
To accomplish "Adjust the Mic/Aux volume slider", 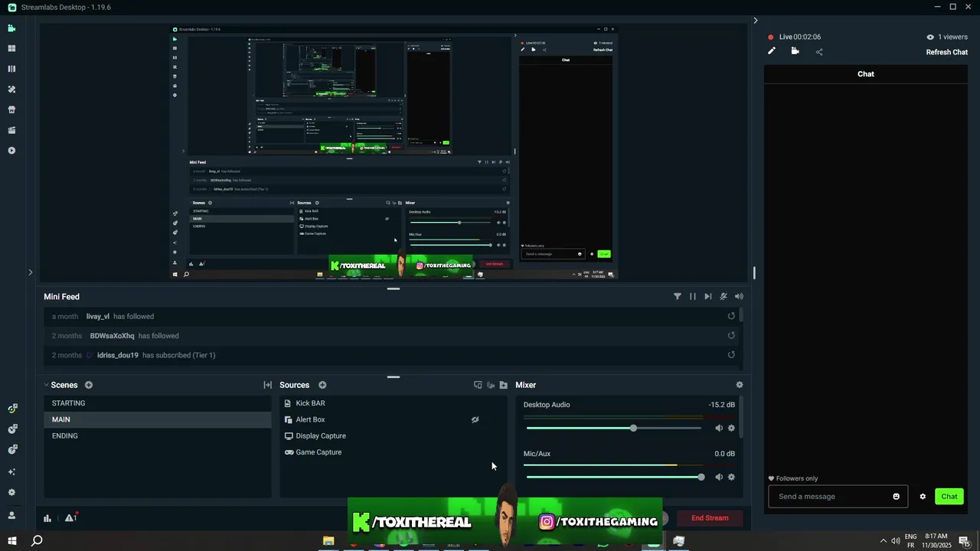I will 612,478.
